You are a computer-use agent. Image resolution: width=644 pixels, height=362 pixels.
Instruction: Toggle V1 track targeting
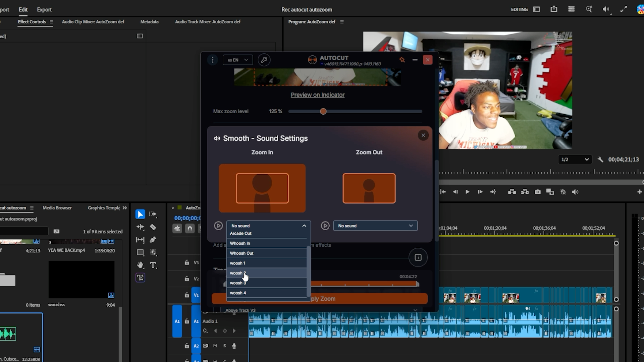196,295
